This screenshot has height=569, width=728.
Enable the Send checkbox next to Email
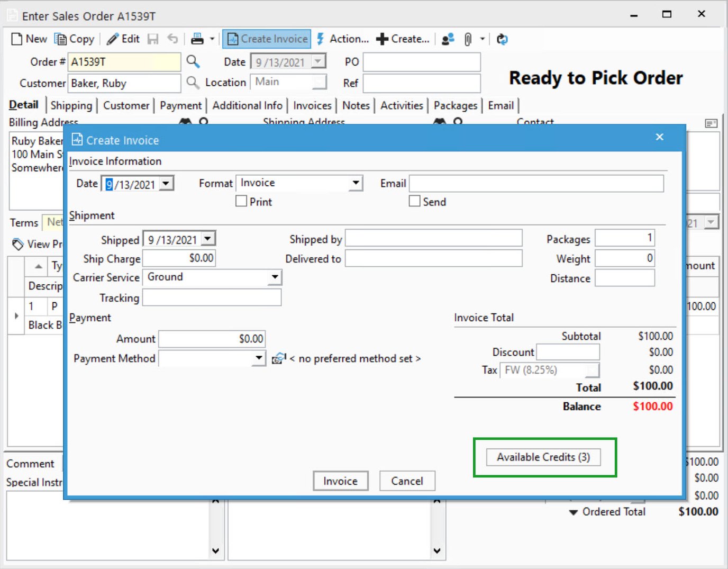414,201
